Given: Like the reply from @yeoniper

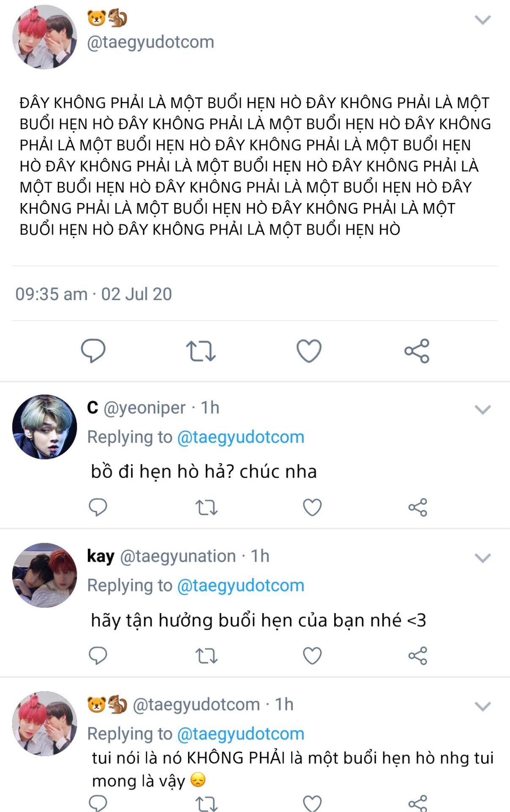Looking at the screenshot, I should pyautogui.click(x=312, y=507).
